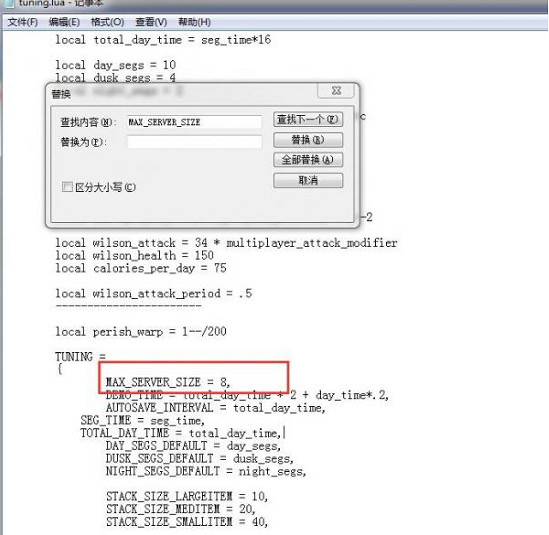Focus the 查找内容 search field
Screen dimensions: 549x535
click(x=194, y=122)
